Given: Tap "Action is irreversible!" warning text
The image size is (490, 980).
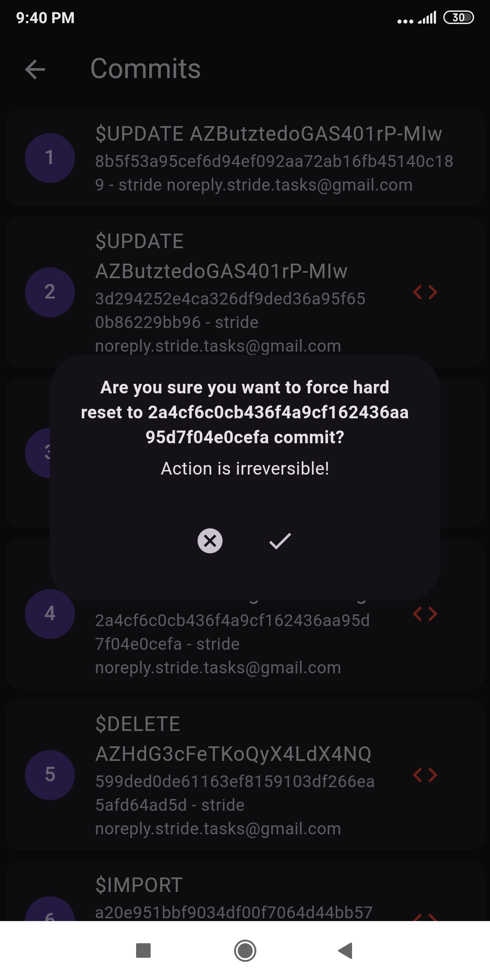Looking at the screenshot, I should 245,469.
